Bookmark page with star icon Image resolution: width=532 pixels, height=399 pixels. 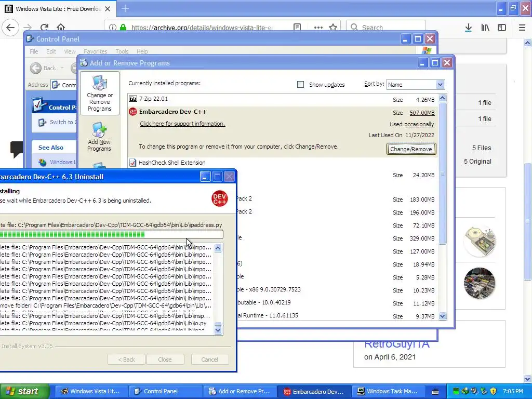click(x=333, y=28)
